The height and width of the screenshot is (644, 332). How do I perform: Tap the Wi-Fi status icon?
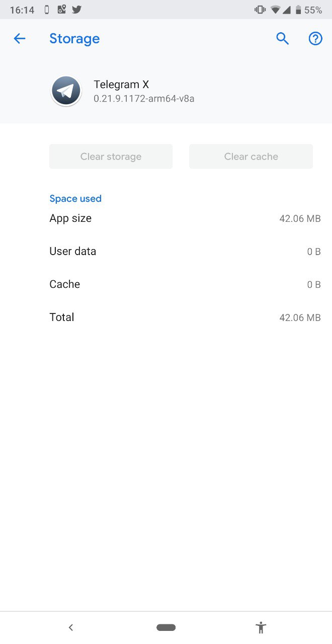(275, 10)
